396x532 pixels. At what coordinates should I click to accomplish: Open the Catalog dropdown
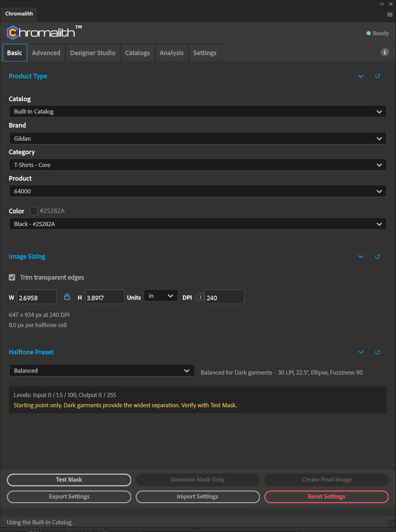[198, 111]
